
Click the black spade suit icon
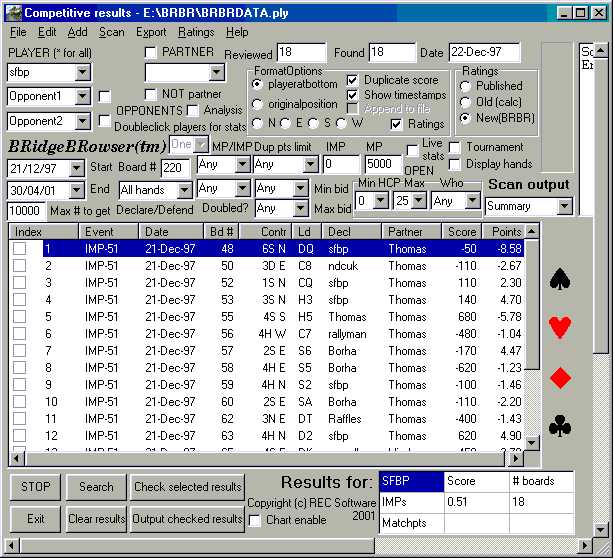pyautogui.click(x=560, y=280)
